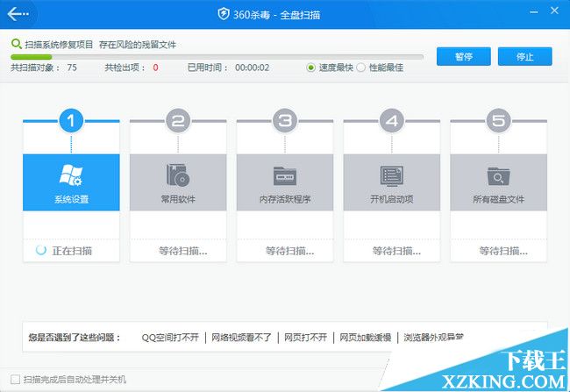Stop the scan with 停止 button
Image resolution: width=570 pixels, height=392 pixels.
coord(524,56)
